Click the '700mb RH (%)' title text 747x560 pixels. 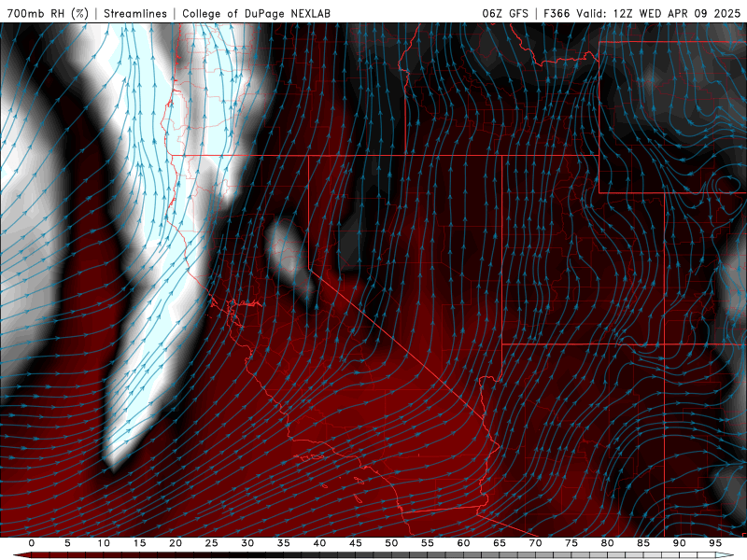pyautogui.click(x=48, y=14)
